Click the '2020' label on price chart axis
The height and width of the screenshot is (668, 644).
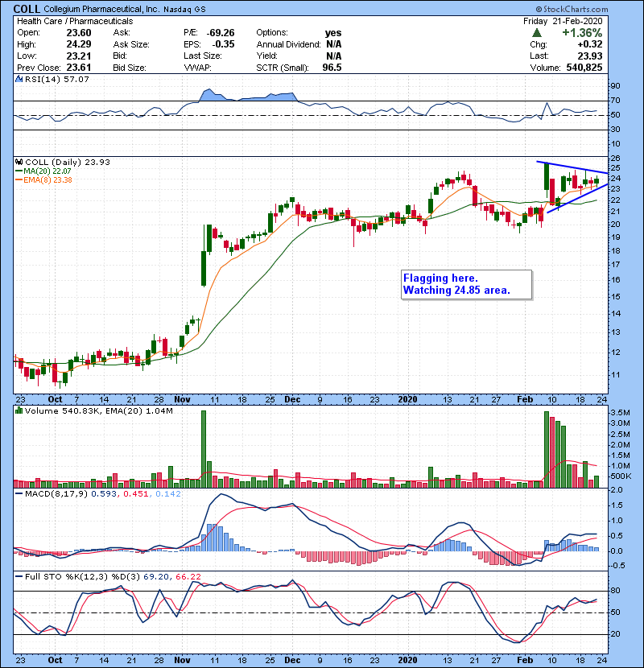point(407,400)
